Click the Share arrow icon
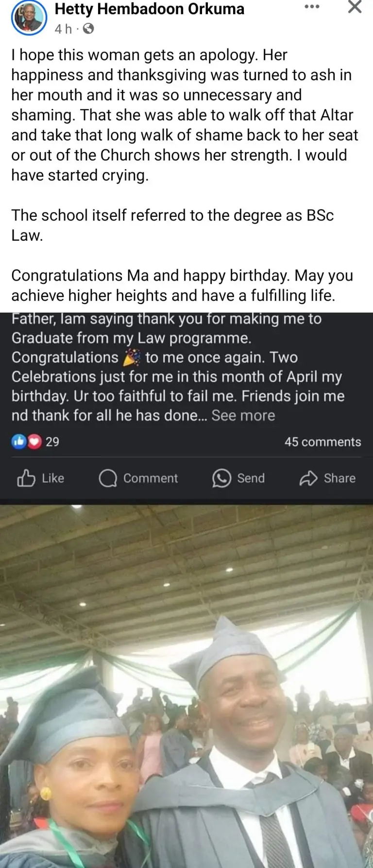The width and height of the screenshot is (373, 868). (308, 478)
